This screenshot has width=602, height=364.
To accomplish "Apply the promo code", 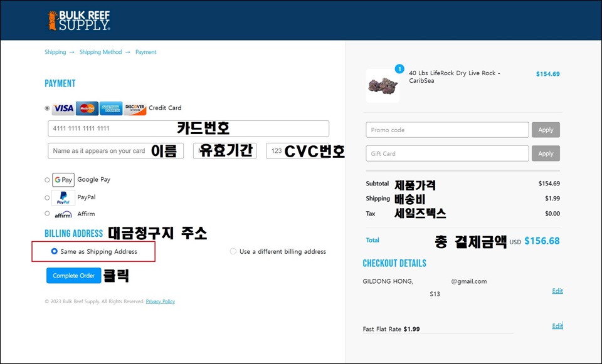I will point(546,130).
